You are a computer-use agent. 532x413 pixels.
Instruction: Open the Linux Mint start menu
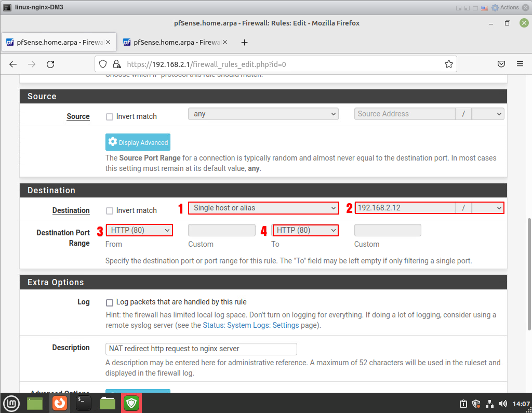11,403
